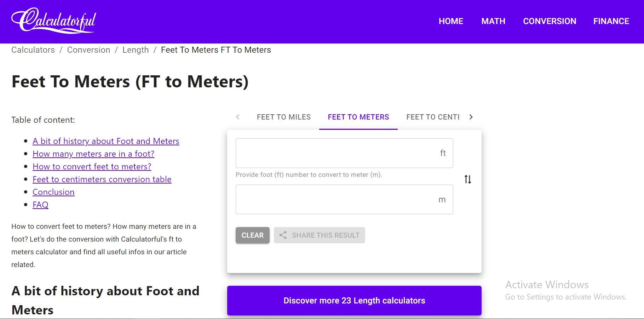Open the Math section from the navigation bar
Viewport: 644px width, 319px height.
(x=493, y=21)
